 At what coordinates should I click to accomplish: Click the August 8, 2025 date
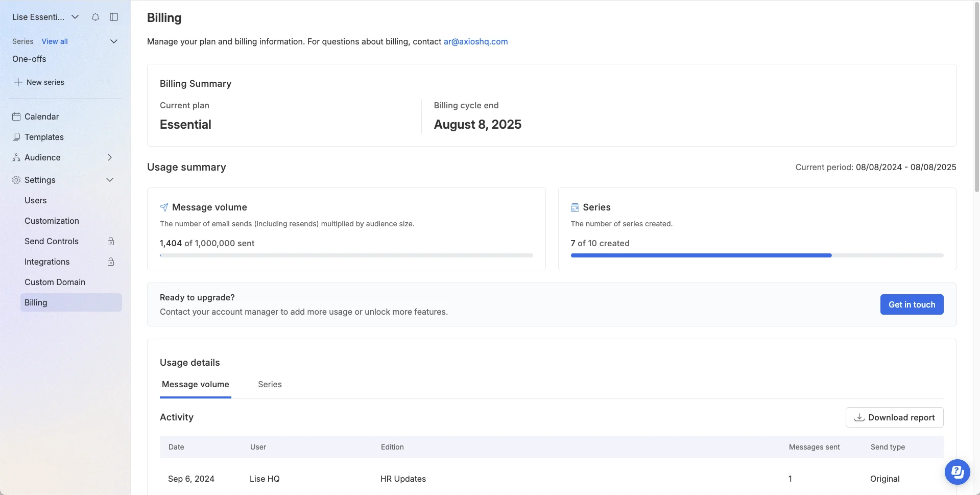477,125
